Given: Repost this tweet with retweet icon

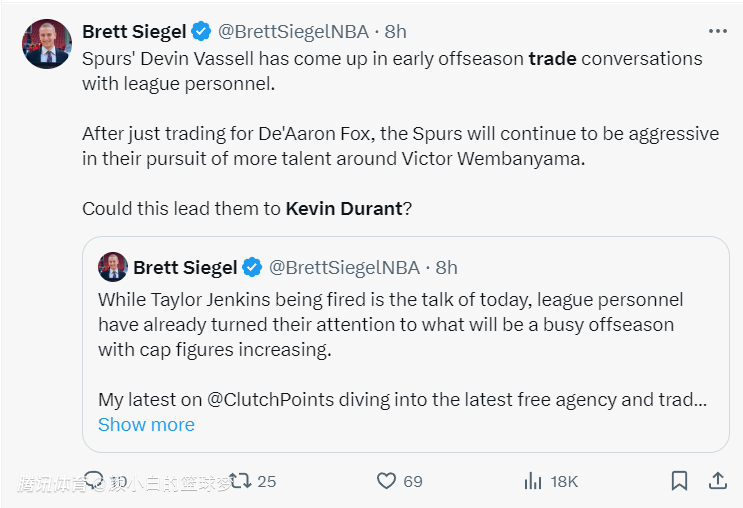Looking at the screenshot, I should point(240,481).
